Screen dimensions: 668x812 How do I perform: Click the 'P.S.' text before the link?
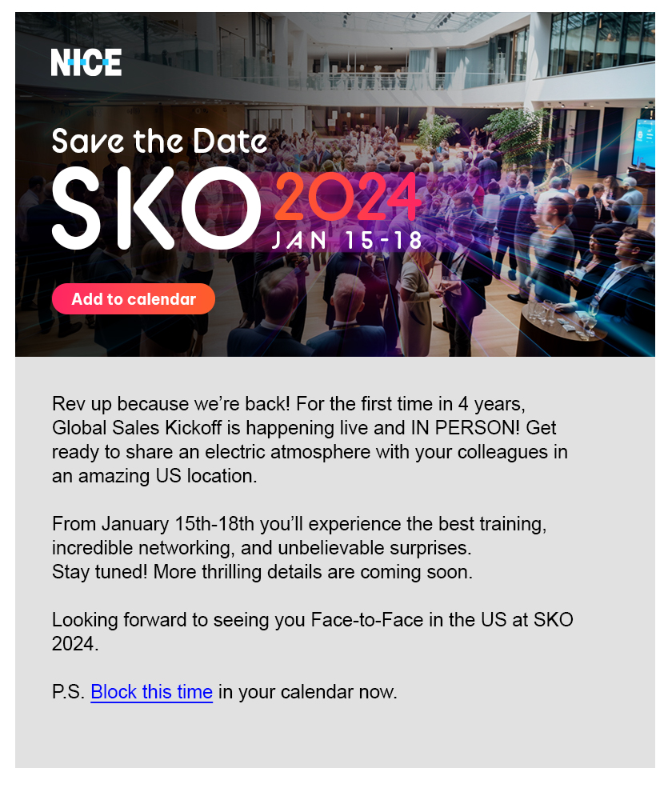coord(68,692)
